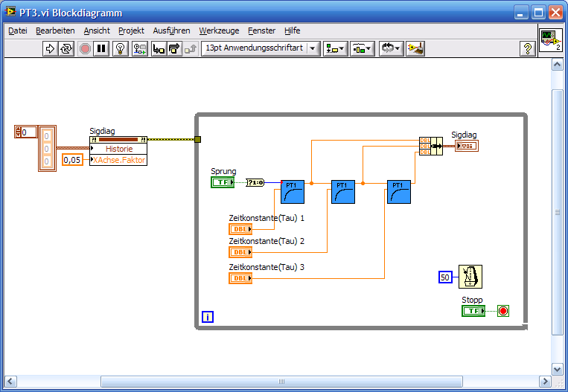The image size is (568, 392).
Task: Click the horizontal scrollbar thumb
Action: click(x=281, y=381)
